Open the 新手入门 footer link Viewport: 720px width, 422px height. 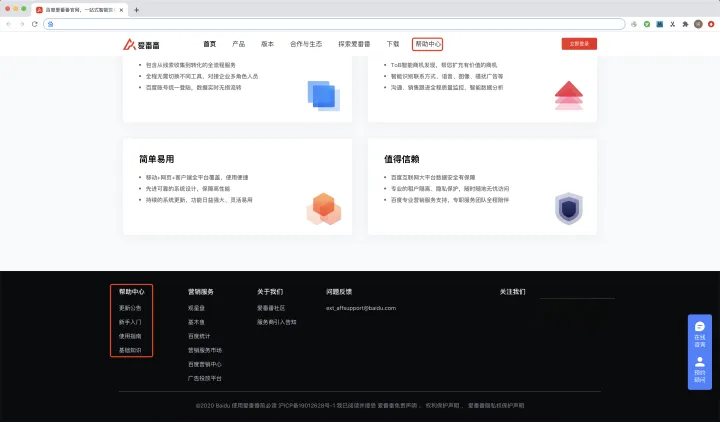coord(130,322)
